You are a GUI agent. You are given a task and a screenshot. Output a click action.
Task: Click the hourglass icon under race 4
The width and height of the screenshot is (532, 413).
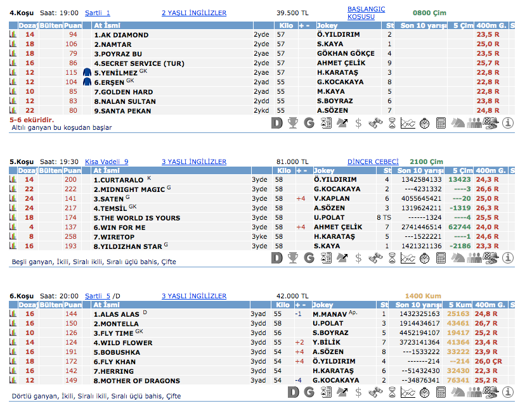392,123
